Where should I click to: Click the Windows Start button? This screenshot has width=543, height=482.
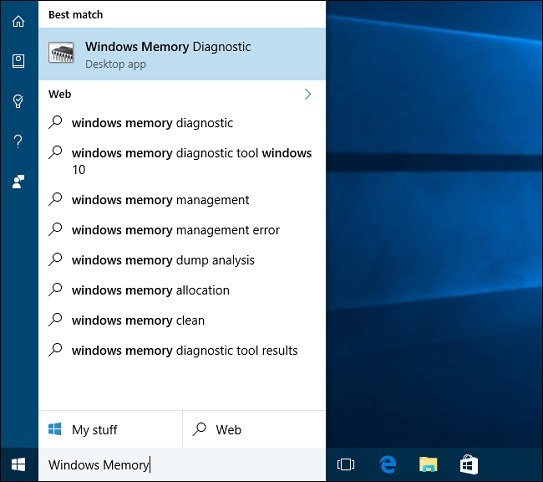click(x=18, y=464)
